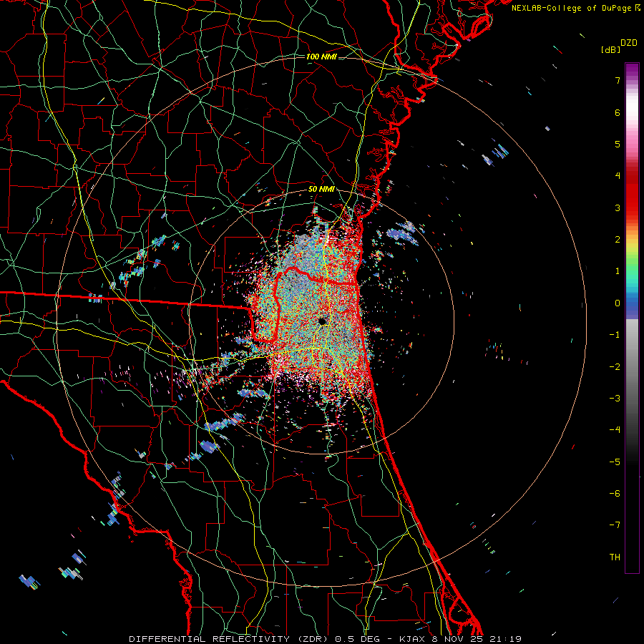Click the 1 value on the color scale
Viewport: 644px width, 644px height.
pyautogui.click(x=618, y=271)
